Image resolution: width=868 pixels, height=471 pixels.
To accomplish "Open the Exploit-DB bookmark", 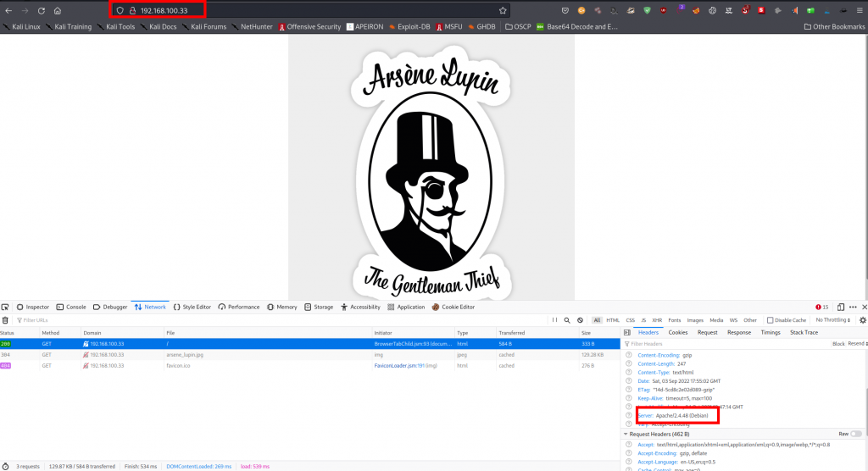I will pos(409,26).
